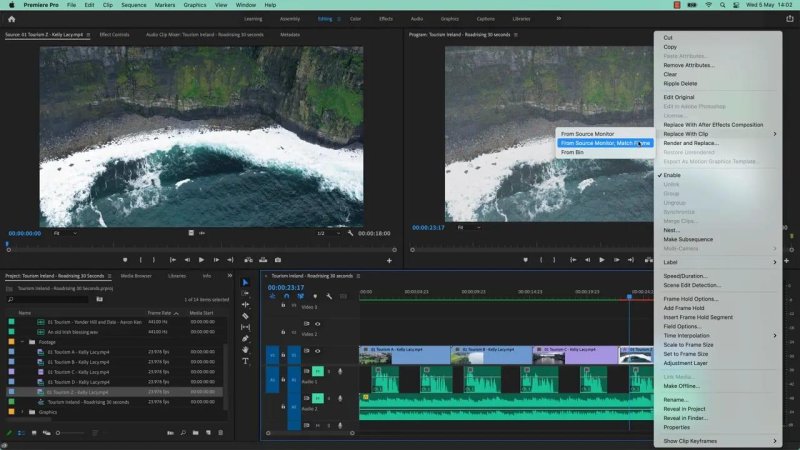Screen dimensions: 800x450
Task: Switch to Effect Controls tab
Action: coord(114,35)
